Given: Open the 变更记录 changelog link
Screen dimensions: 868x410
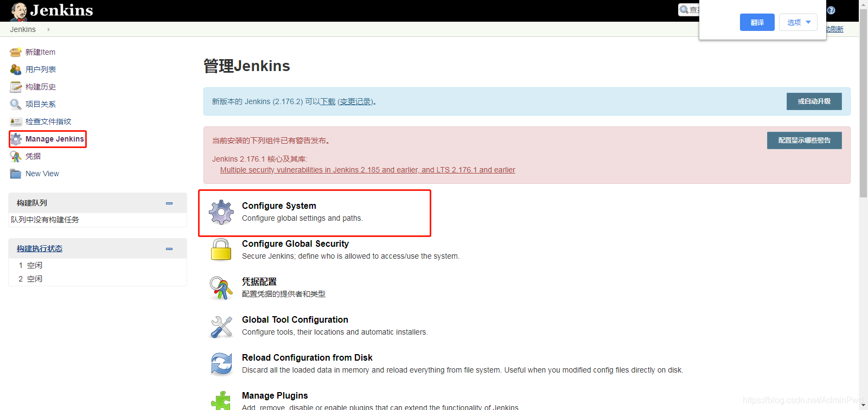Looking at the screenshot, I should [x=355, y=101].
